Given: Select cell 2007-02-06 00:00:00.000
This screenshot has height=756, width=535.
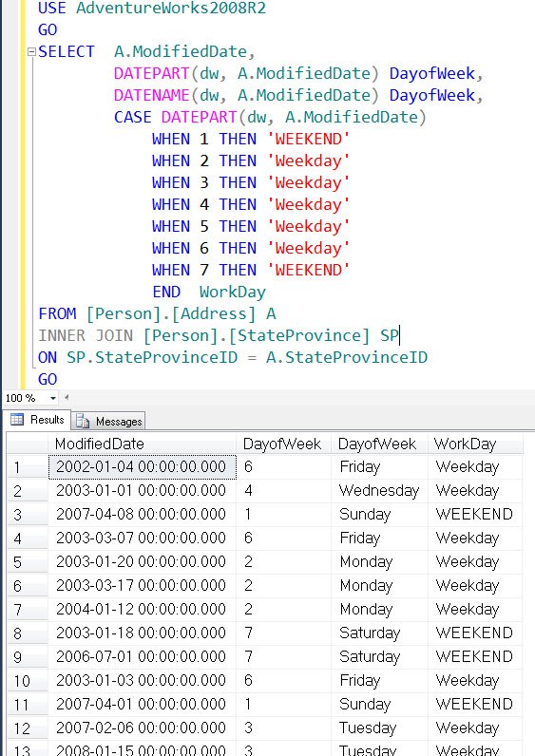Looking at the screenshot, I should coord(142,728).
